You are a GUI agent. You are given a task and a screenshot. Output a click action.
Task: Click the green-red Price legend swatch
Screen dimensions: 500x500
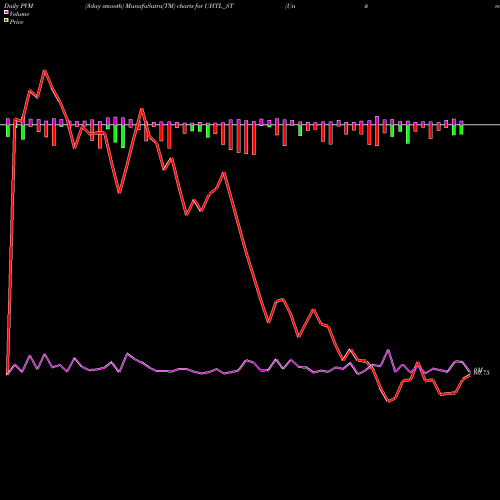[x=6, y=21]
